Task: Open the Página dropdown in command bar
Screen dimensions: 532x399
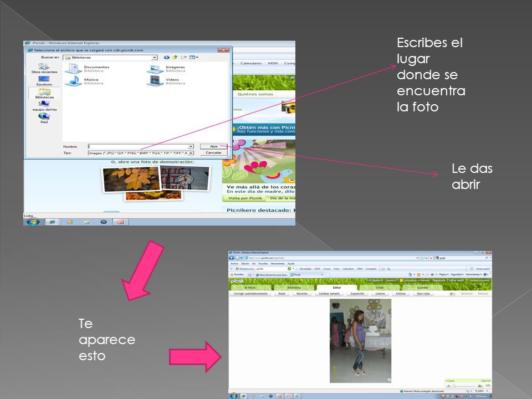Action: coord(443,274)
